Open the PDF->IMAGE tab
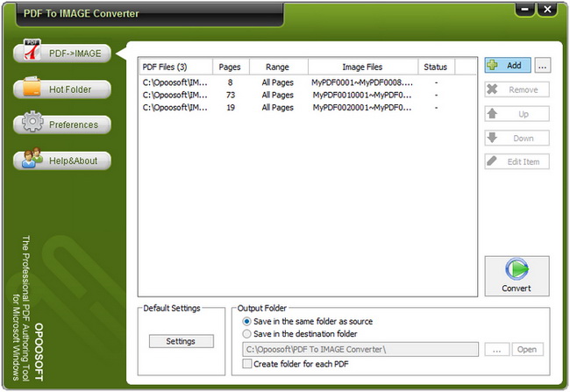Image resolution: width=570 pixels, height=392 pixels. 61,53
